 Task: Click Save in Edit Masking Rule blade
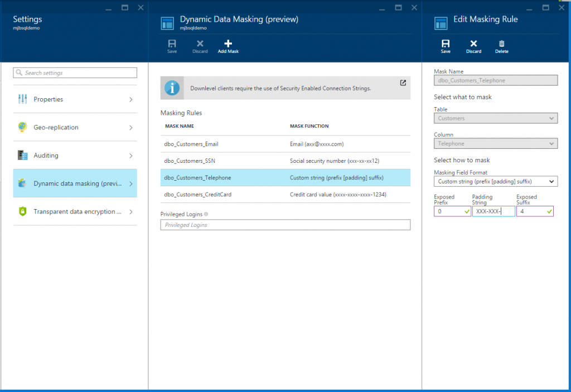coord(445,46)
